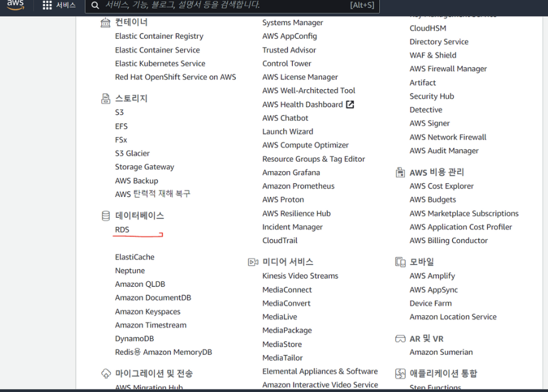Image resolution: width=548 pixels, height=392 pixels.
Task: Click the AWS logo home icon
Action: point(16,4)
